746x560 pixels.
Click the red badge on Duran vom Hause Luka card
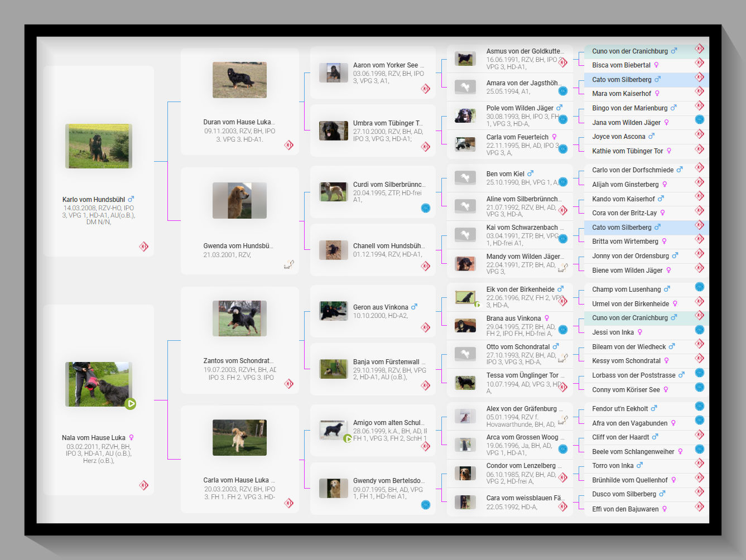(x=288, y=145)
